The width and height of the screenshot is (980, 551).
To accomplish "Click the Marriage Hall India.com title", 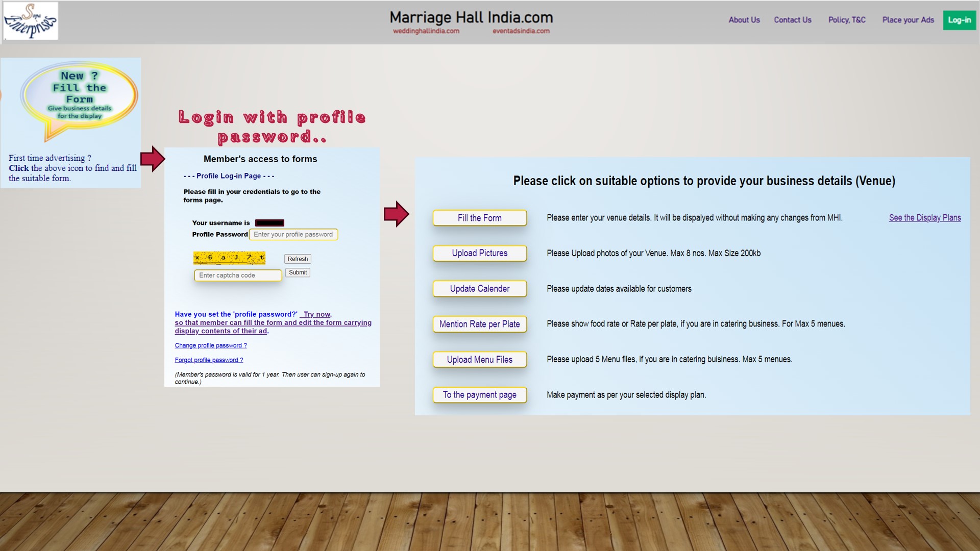I will tap(471, 17).
